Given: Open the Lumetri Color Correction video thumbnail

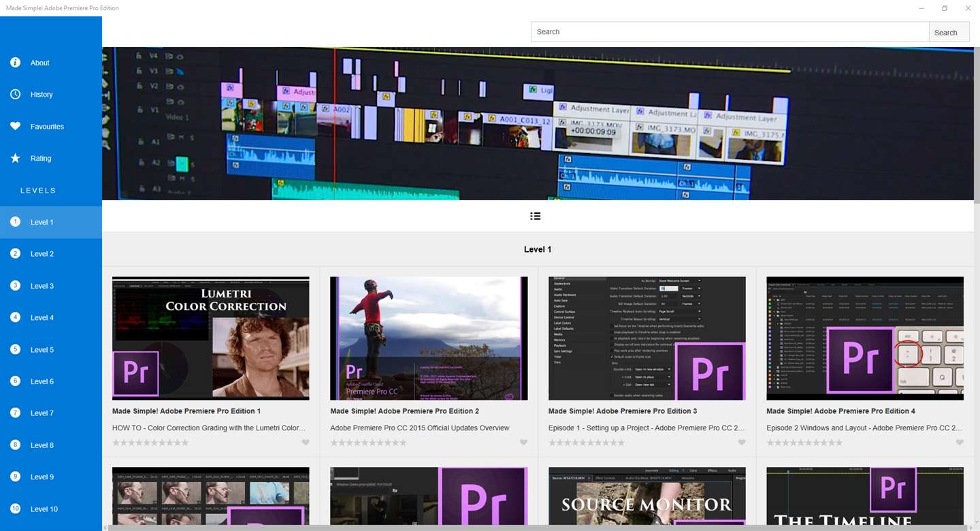Looking at the screenshot, I should pos(211,338).
